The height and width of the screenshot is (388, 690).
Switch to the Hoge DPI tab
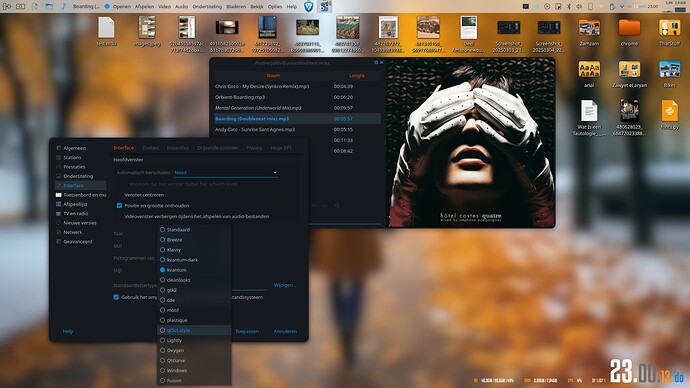click(x=281, y=148)
